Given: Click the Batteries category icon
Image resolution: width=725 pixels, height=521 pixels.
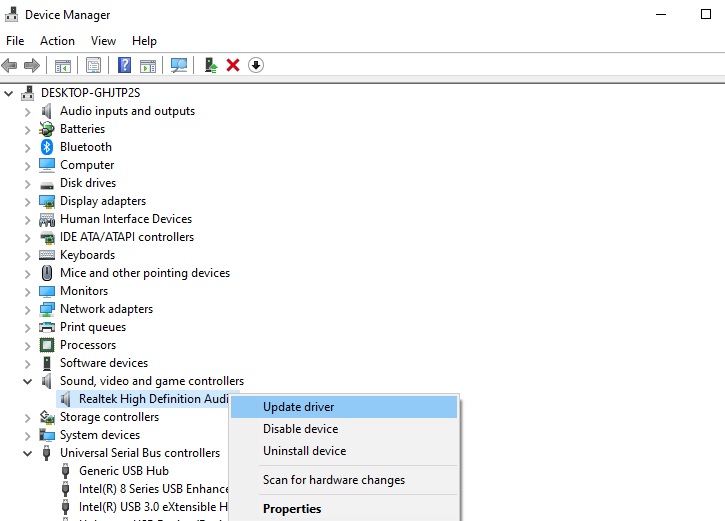Looking at the screenshot, I should click(47, 129).
